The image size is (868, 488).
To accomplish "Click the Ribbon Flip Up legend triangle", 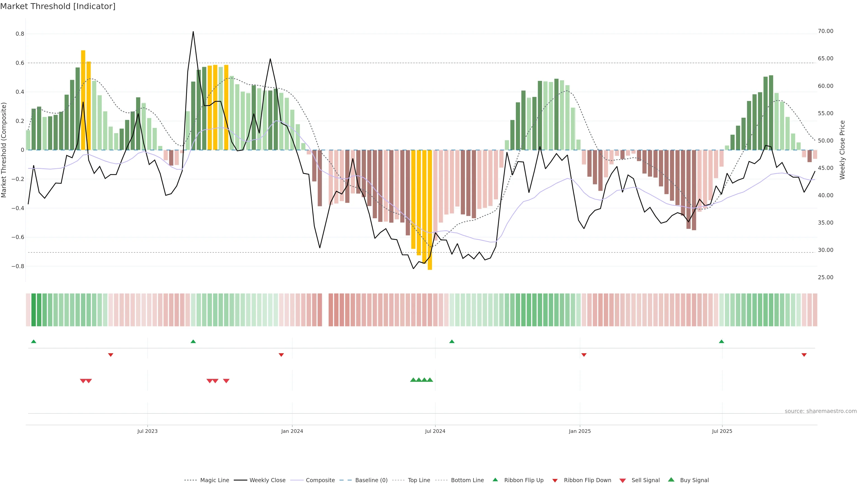I will tap(495, 480).
